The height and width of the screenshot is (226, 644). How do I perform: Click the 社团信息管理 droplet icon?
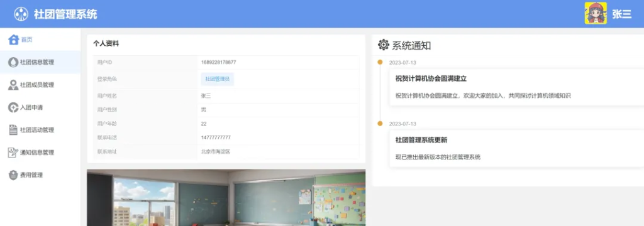click(13, 62)
